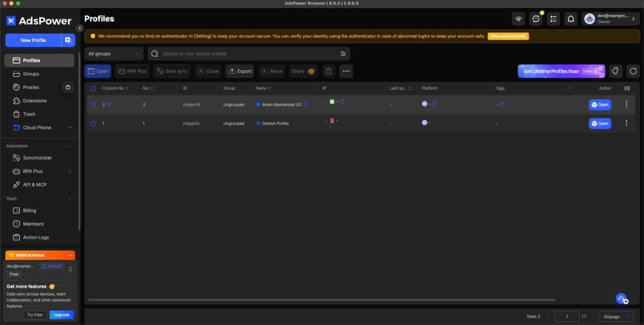Click the table horizontal scrollbar

point(321,300)
